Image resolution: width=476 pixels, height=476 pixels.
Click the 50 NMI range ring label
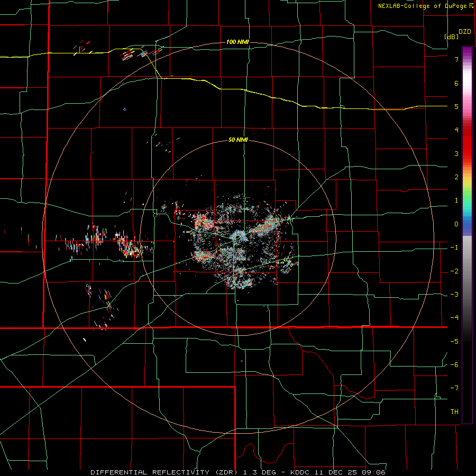click(x=238, y=140)
